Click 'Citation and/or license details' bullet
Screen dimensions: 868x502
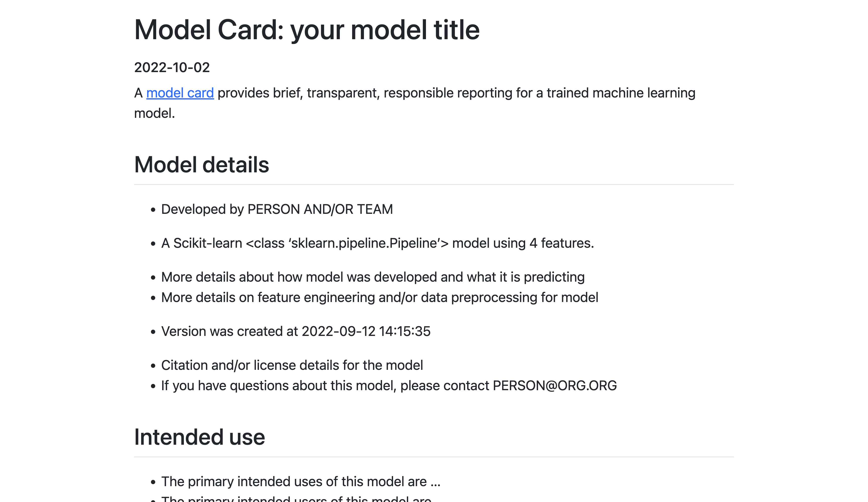click(292, 365)
